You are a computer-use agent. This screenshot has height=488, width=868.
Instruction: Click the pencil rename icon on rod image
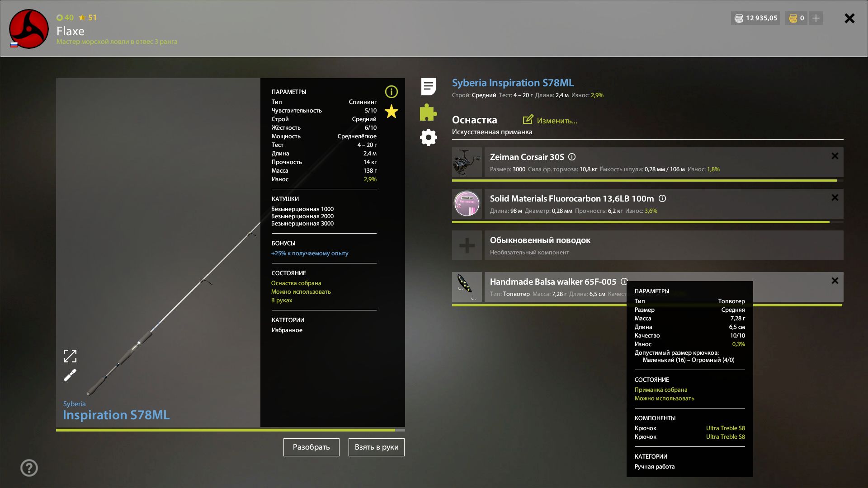coord(70,375)
